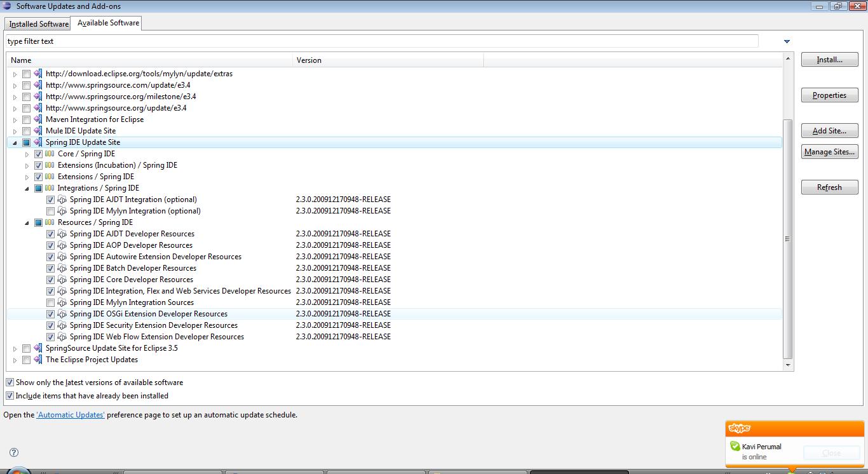Expand the Mule IDE Update Site node
This screenshot has height=474, width=868.
click(x=15, y=132)
